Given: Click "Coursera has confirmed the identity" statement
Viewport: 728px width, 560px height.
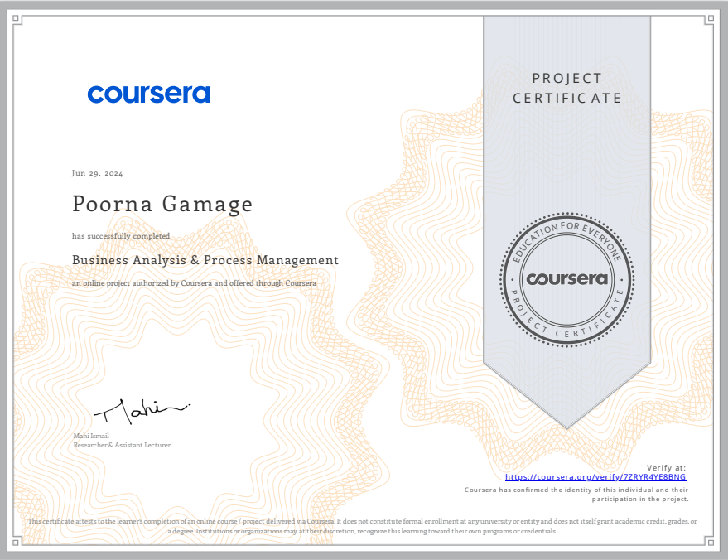Looking at the screenshot, I should click(x=576, y=490).
